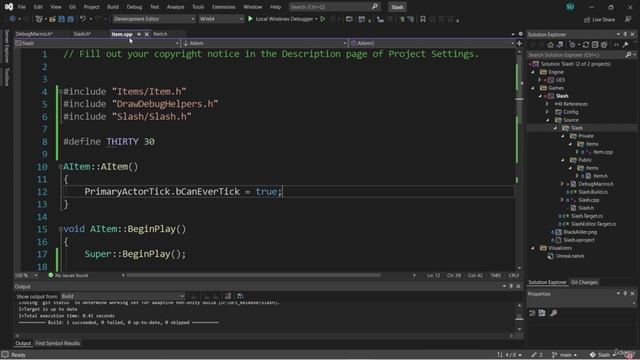This screenshot has width=640, height=360.
Task: Click the Alphabetical sort icon in Properties panel
Action: (542, 313)
